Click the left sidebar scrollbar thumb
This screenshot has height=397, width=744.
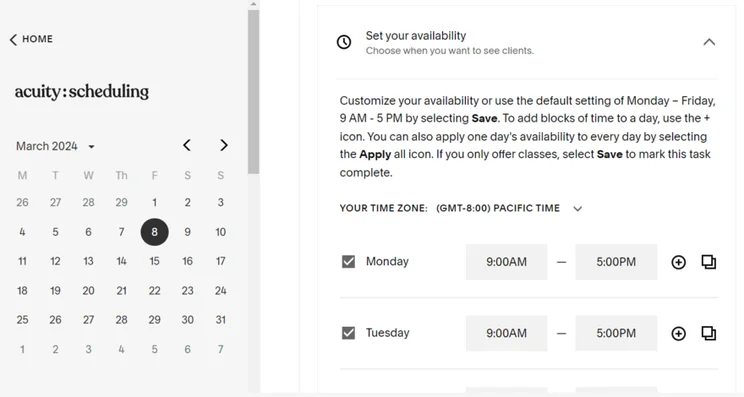click(x=253, y=92)
